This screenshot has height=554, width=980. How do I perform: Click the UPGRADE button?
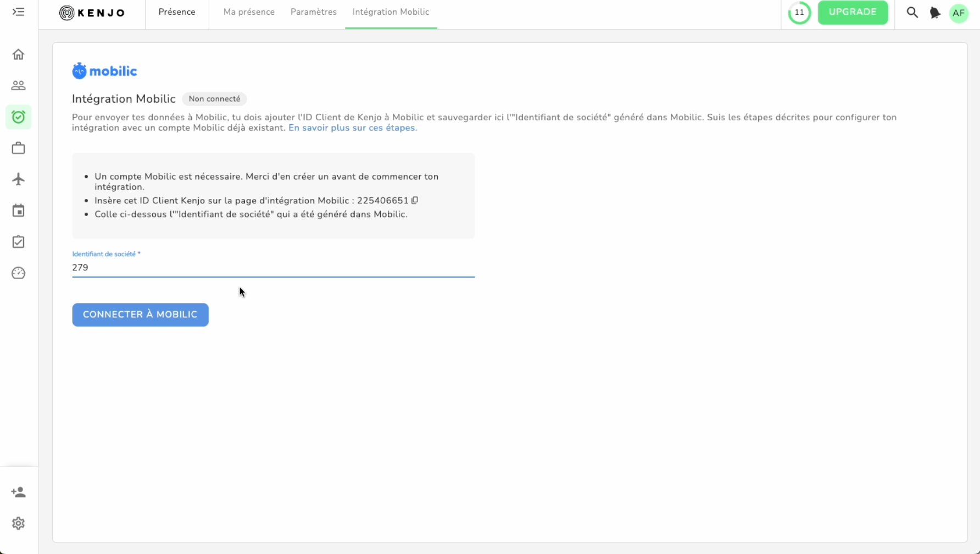[853, 13]
